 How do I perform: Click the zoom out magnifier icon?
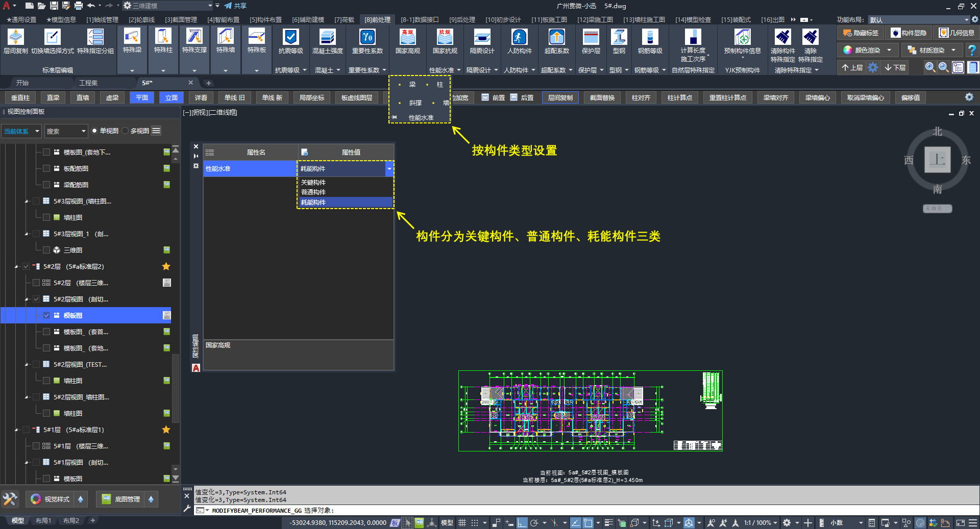[944, 67]
